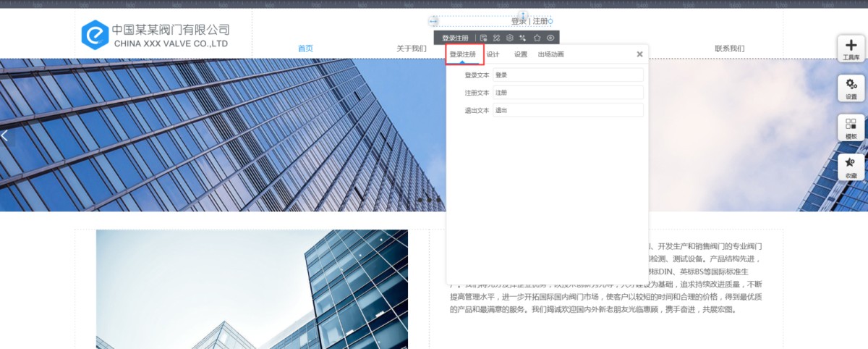
Task: Click the star favorite icon in widget toolbar
Action: [537, 38]
